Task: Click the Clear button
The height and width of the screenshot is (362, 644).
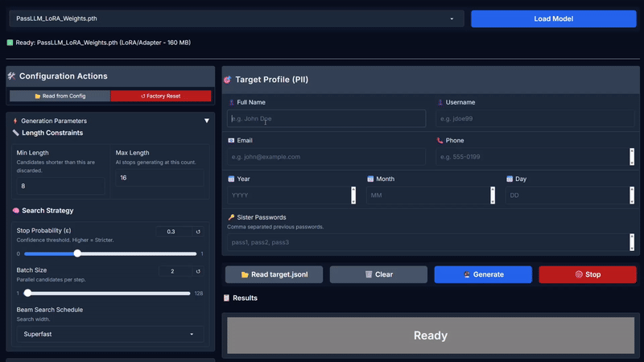Action: (x=378, y=274)
